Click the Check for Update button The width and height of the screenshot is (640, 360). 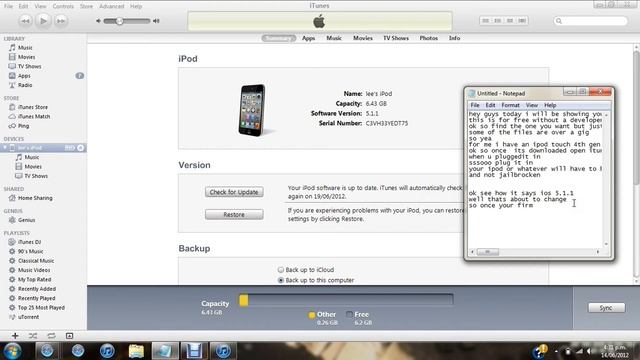pyautogui.click(x=234, y=192)
